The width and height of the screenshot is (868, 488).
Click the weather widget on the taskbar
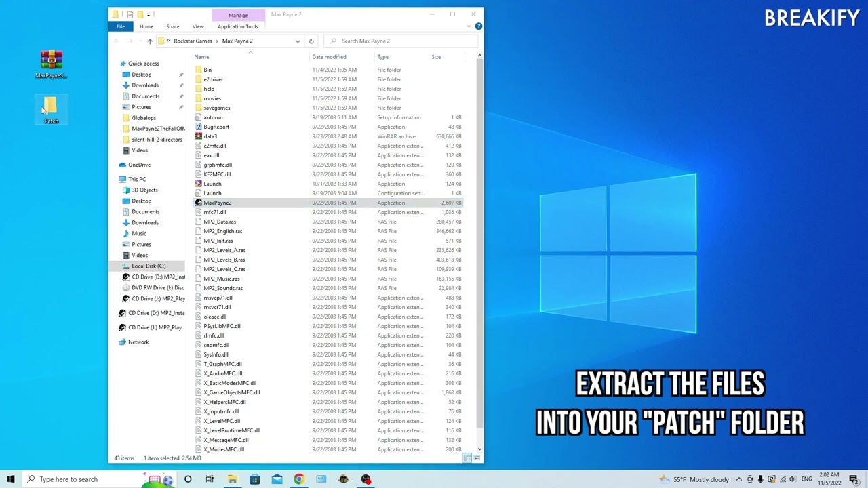click(x=694, y=479)
